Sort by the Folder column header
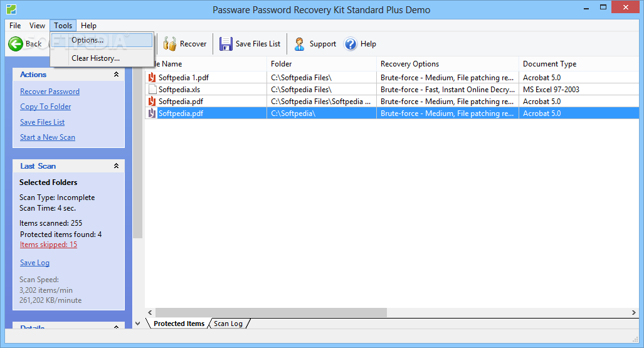 322,64
